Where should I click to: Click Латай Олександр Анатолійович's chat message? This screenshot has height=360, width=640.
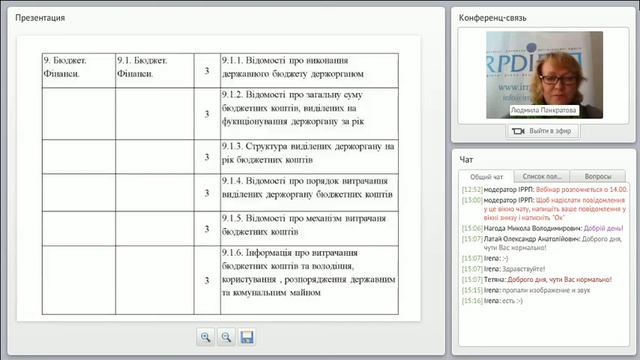point(542,243)
